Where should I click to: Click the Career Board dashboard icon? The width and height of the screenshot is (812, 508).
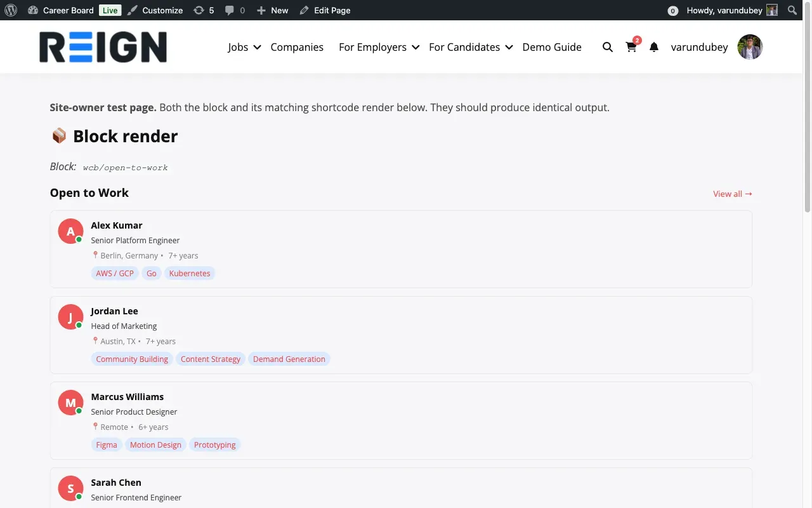[x=33, y=10]
